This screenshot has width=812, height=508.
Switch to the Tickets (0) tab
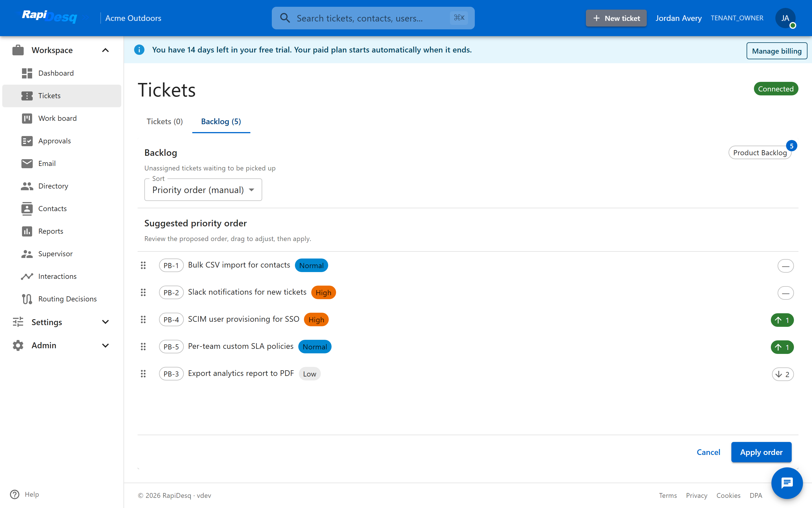165,122
